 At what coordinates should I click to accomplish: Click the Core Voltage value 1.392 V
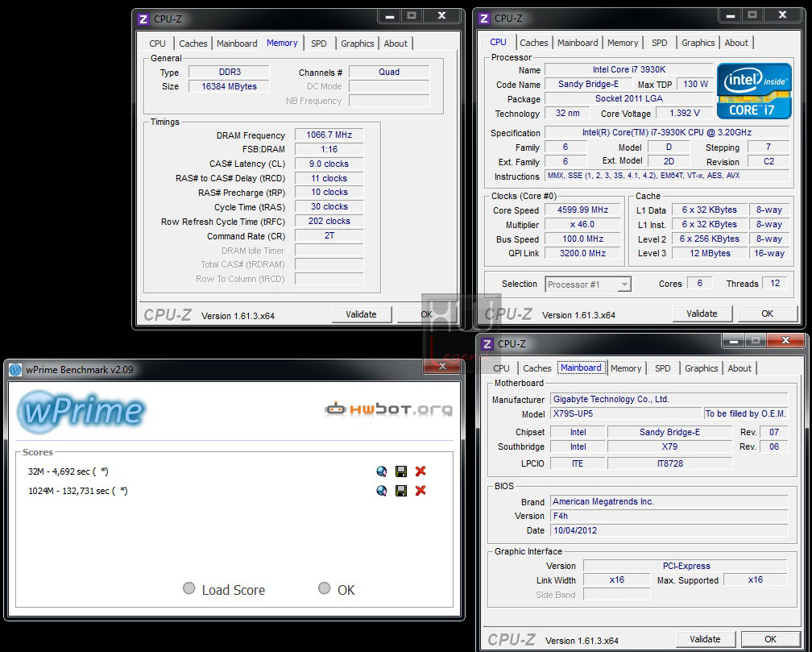pyautogui.click(x=685, y=113)
